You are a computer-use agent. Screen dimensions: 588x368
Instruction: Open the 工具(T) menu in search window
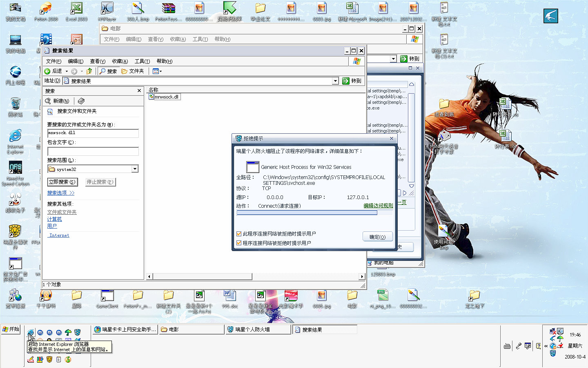click(142, 61)
